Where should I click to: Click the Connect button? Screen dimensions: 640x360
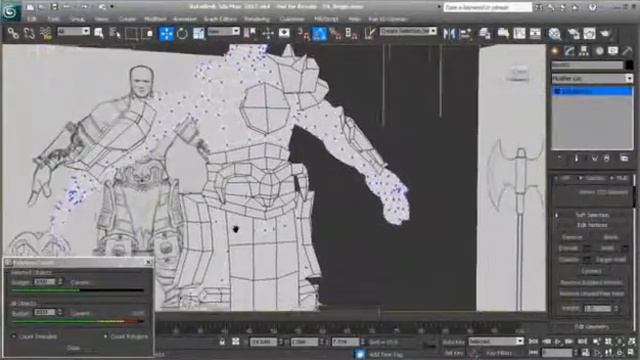coord(591,271)
